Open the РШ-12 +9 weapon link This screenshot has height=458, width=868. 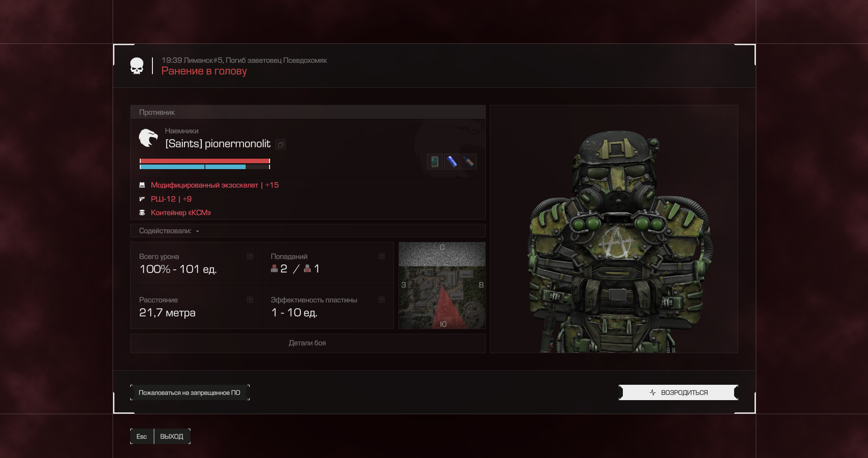point(171,199)
